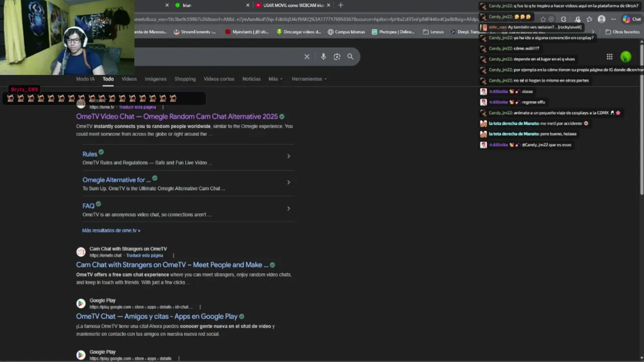This screenshot has height=362, width=644.
Task: Select the Todo results tab
Action: coord(108,79)
